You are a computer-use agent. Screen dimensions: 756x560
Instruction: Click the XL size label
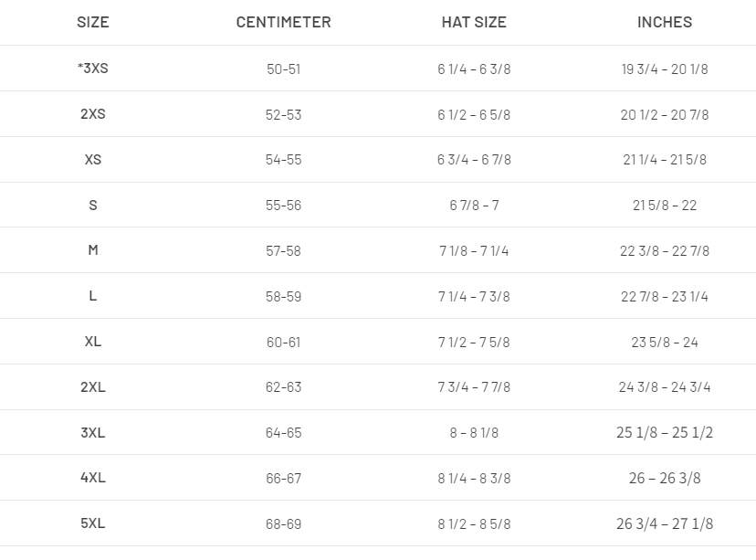pos(93,342)
